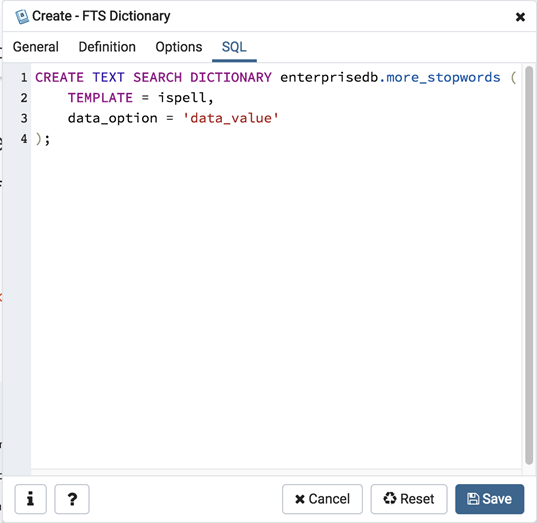This screenshot has height=523, width=537.
Task: Click line number 3 in the gutter
Action: 24,118
